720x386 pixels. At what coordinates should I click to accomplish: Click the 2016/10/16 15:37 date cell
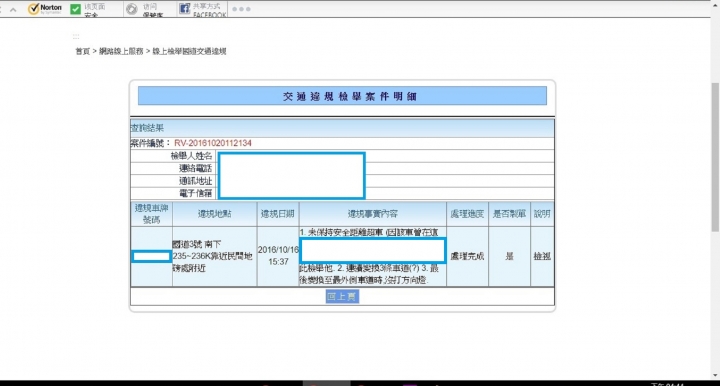[278, 256]
